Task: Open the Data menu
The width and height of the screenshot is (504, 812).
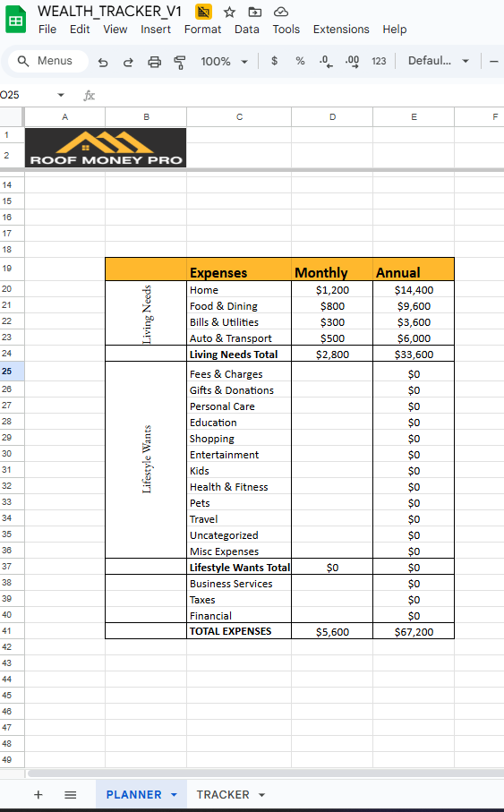Action: (x=246, y=30)
